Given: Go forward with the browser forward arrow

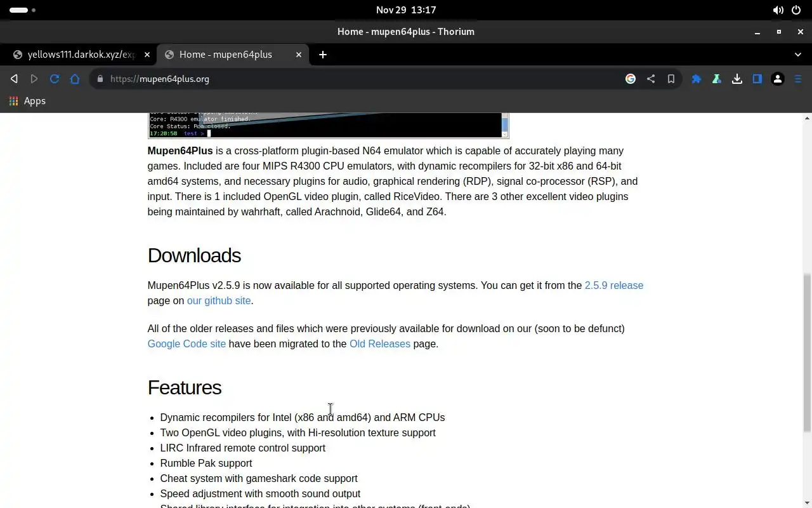Looking at the screenshot, I should pos(34,79).
